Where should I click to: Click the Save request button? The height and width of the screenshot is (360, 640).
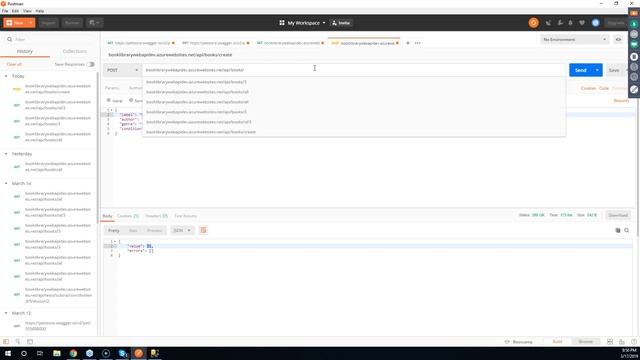(614, 70)
